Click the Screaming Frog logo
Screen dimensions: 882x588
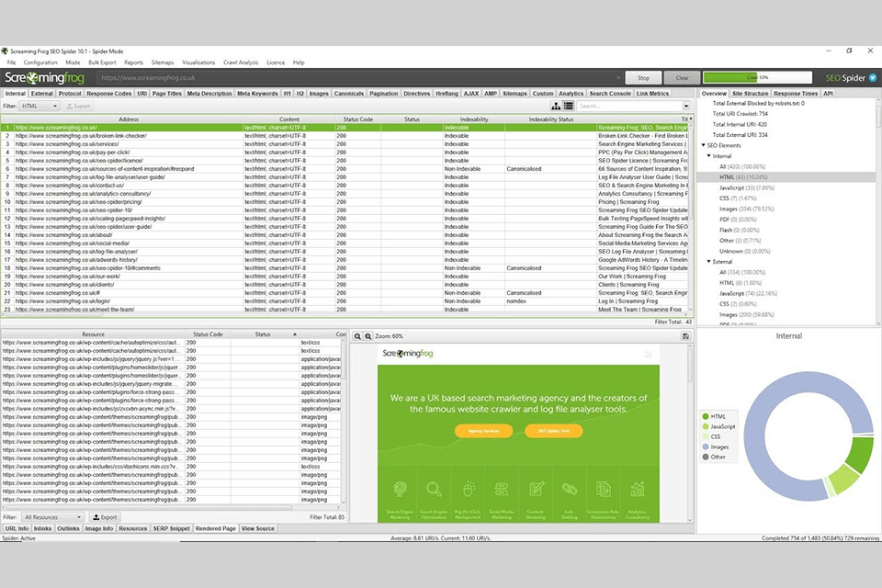point(44,78)
